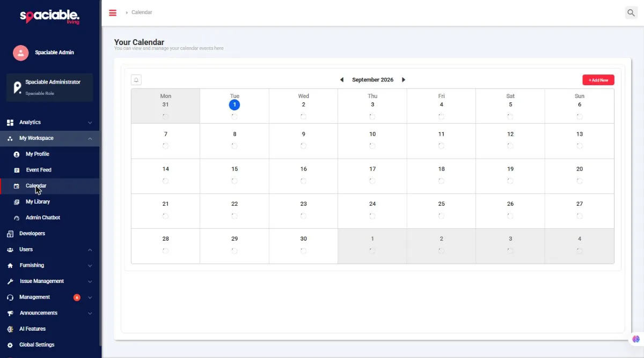
Task: Select day 28 in the calendar
Action: click(x=166, y=246)
